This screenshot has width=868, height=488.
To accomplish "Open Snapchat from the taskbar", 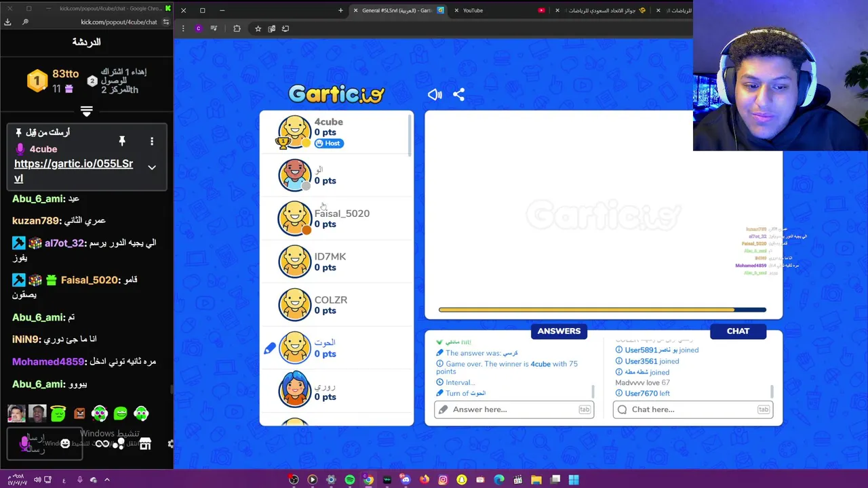I will click(x=462, y=480).
